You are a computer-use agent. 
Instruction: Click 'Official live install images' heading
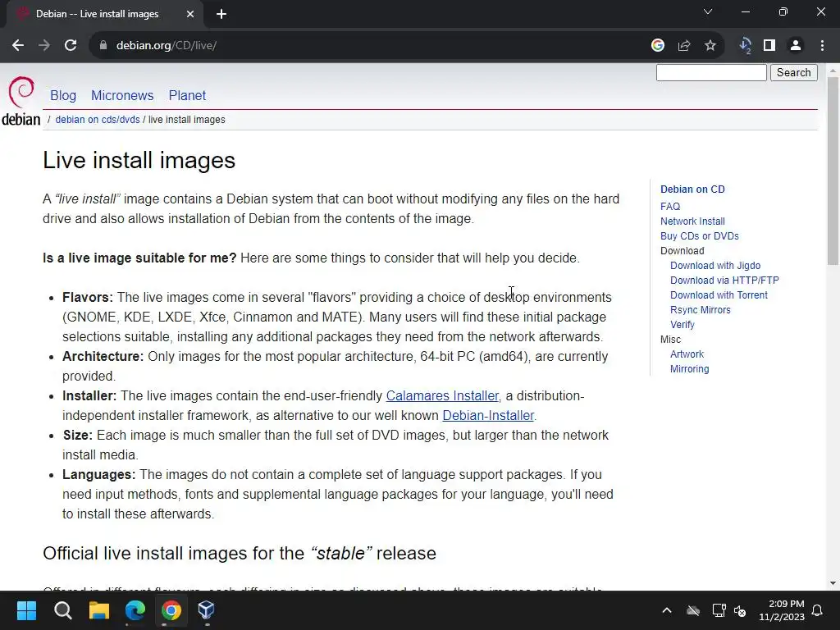click(x=240, y=554)
